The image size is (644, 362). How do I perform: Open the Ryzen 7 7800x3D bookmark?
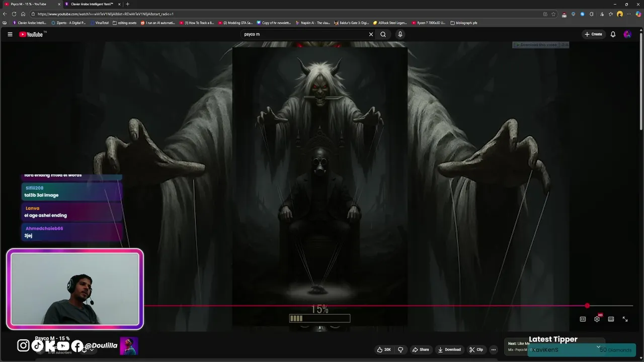point(429,23)
